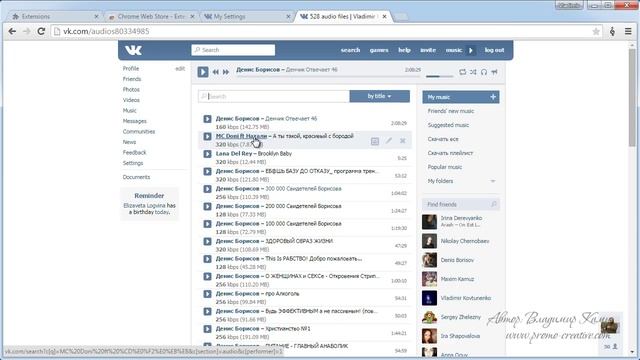Focus the audio search field
This screenshot has height=360, width=640.
point(274,96)
